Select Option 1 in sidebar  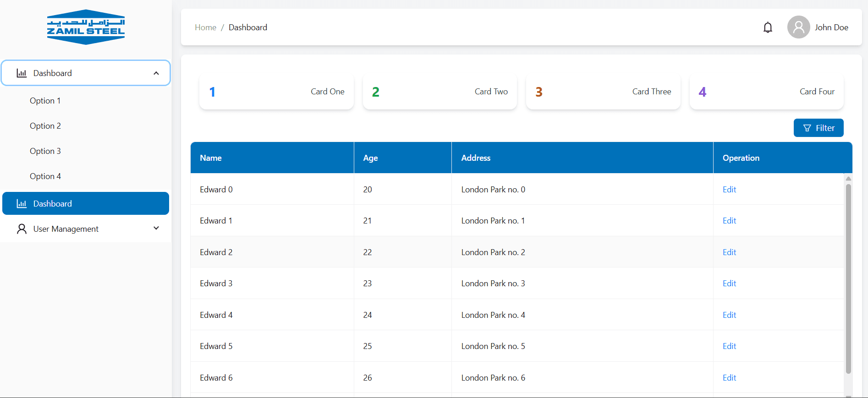pyautogui.click(x=45, y=101)
